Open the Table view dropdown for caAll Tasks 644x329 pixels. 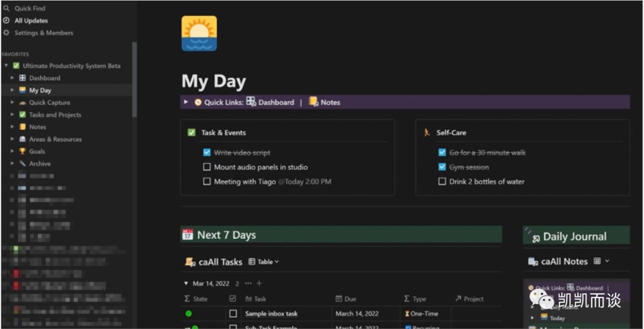(x=264, y=261)
